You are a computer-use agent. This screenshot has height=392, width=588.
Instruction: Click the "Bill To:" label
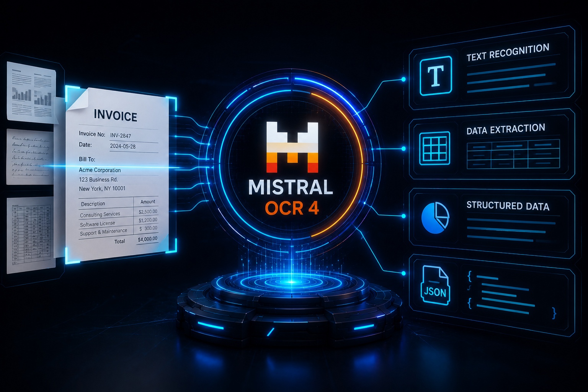(x=87, y=159)
